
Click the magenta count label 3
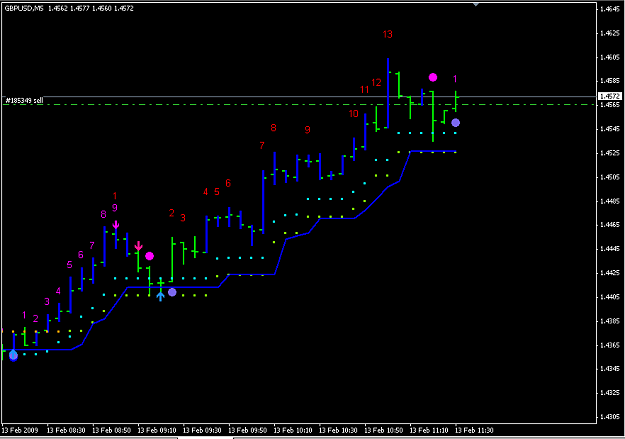47,302
